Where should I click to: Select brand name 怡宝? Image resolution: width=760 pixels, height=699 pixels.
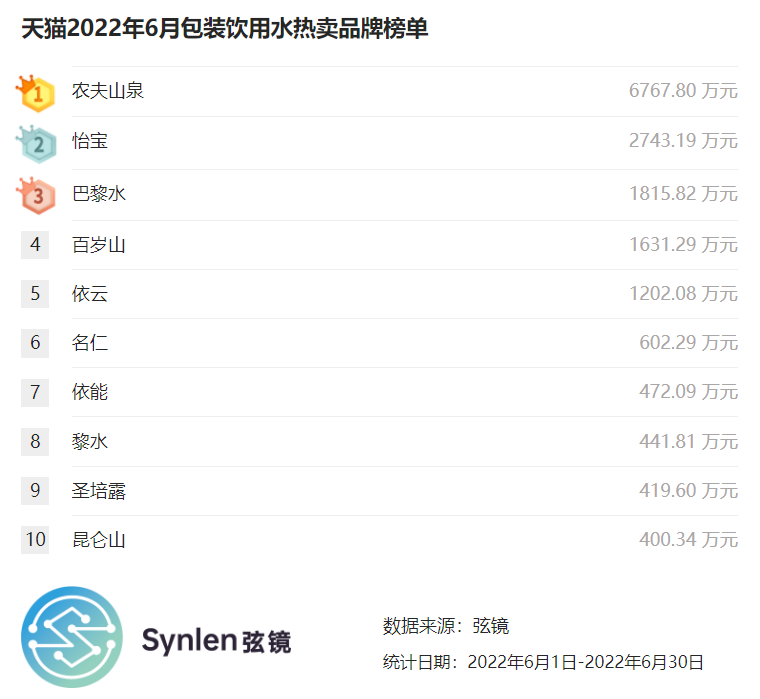click(x=90, y=141)
